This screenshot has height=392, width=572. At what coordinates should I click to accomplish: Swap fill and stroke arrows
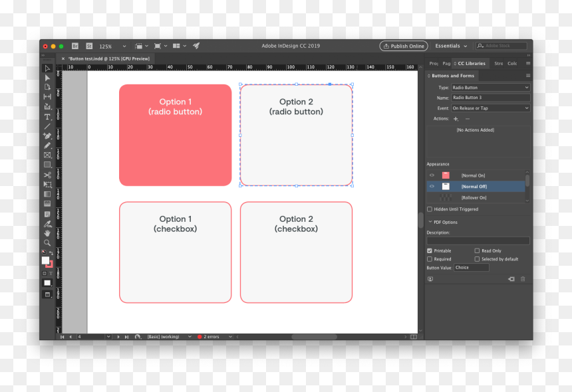pyautogui.click(x=51, y=252)
